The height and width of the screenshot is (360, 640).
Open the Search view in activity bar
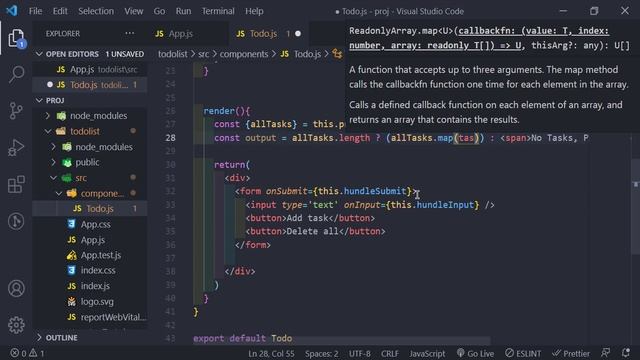[16, 75]
